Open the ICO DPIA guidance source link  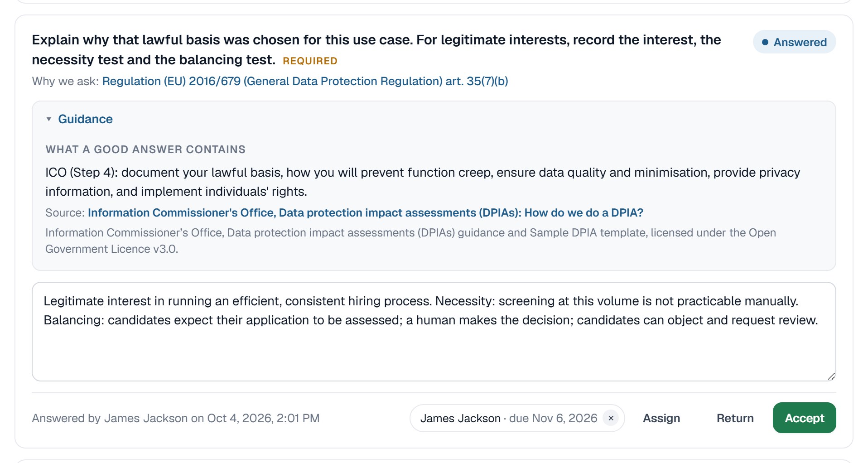pyautogui.click(x=365, y=212)
